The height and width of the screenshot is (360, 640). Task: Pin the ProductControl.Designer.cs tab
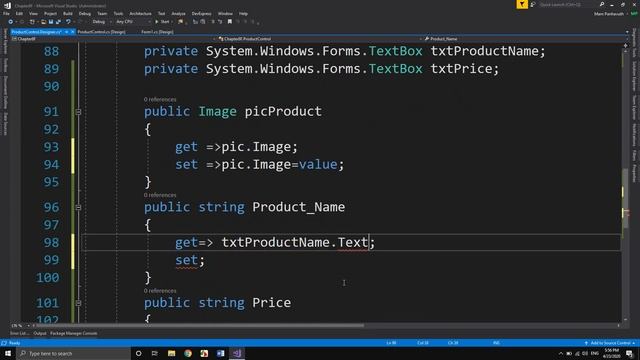66,32
